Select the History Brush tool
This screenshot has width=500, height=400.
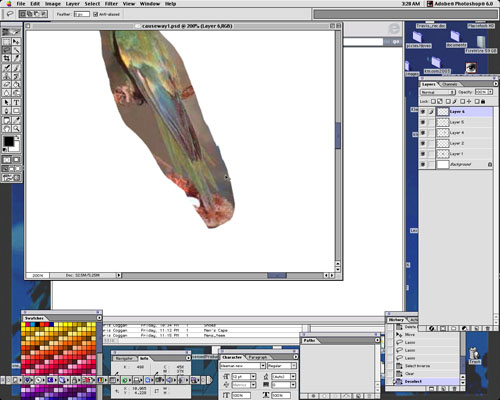coord(16,76)
